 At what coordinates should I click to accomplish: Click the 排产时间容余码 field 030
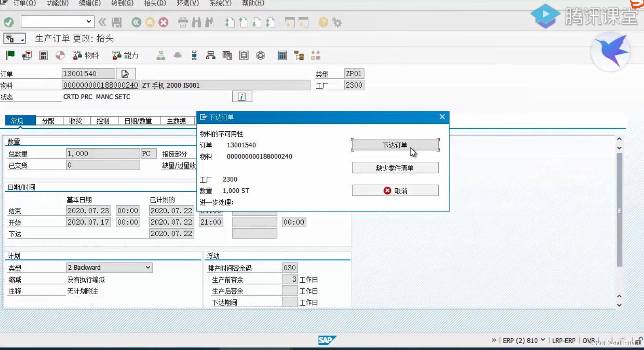click(x=290, y=268)
